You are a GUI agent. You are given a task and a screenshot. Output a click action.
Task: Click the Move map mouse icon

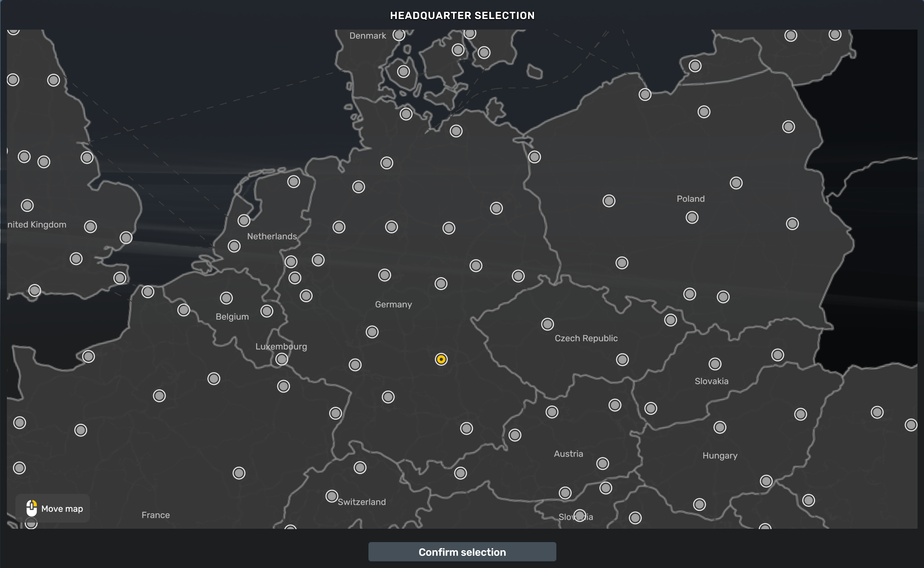[32, 508]
